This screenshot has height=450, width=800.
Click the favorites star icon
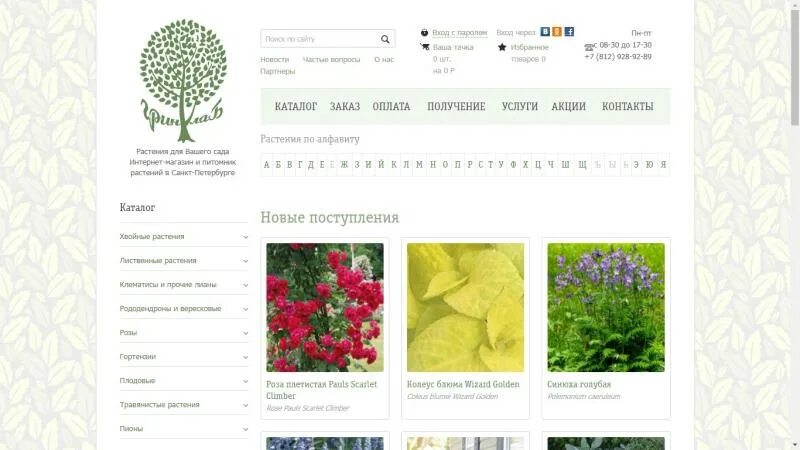click(x=502, y=47)
